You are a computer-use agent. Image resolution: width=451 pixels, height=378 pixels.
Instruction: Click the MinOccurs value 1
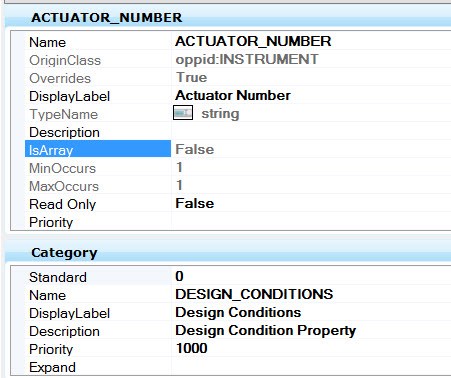(x=179, y=167)
